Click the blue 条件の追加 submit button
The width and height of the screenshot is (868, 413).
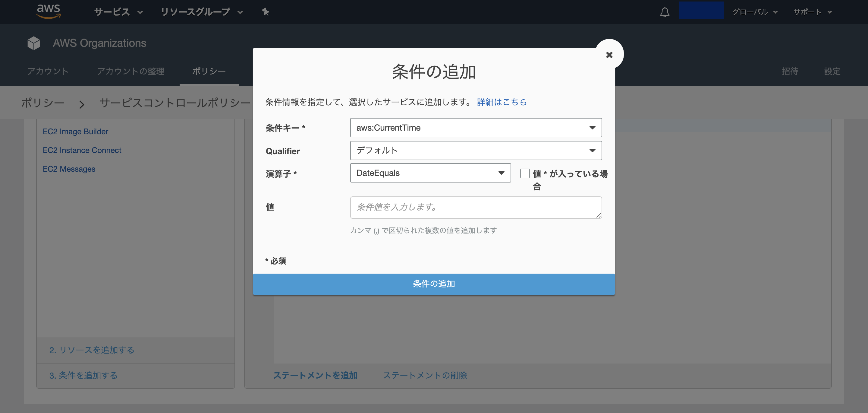coord(434,284)
